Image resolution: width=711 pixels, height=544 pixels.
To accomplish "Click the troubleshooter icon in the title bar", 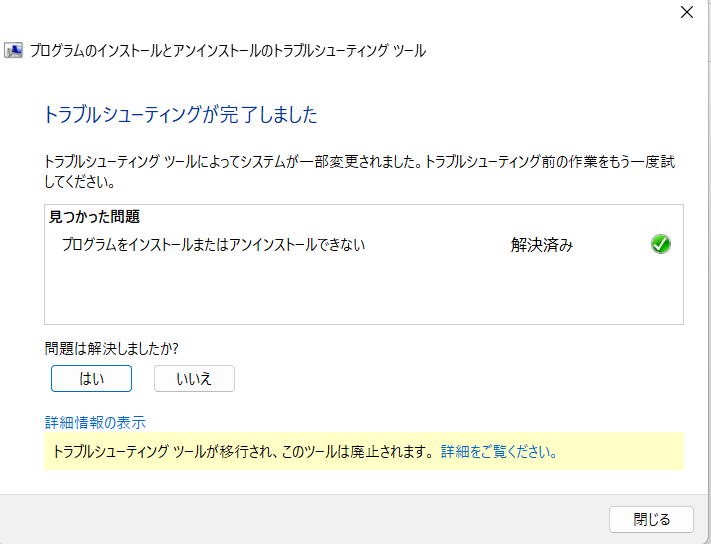I will pos(16,50).
